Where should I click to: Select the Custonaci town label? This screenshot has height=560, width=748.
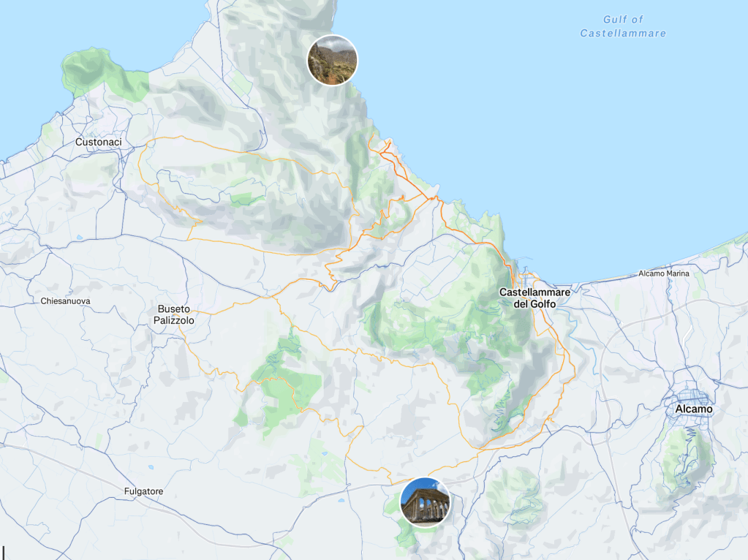click(x=98, y=142)
